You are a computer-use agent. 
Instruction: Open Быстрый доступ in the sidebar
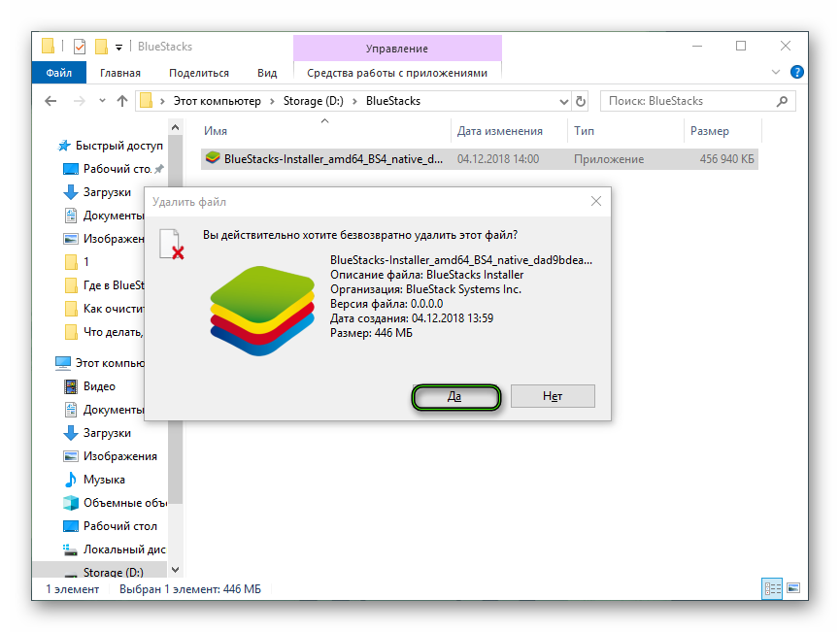coord(118,146)
